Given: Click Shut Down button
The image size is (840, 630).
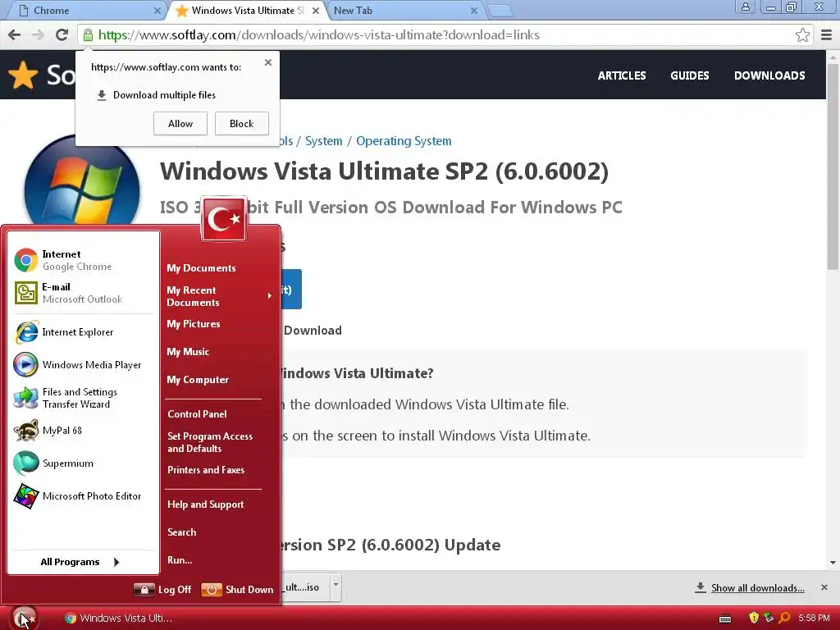Looking at the screenshot, I should [x=237, y=589].
